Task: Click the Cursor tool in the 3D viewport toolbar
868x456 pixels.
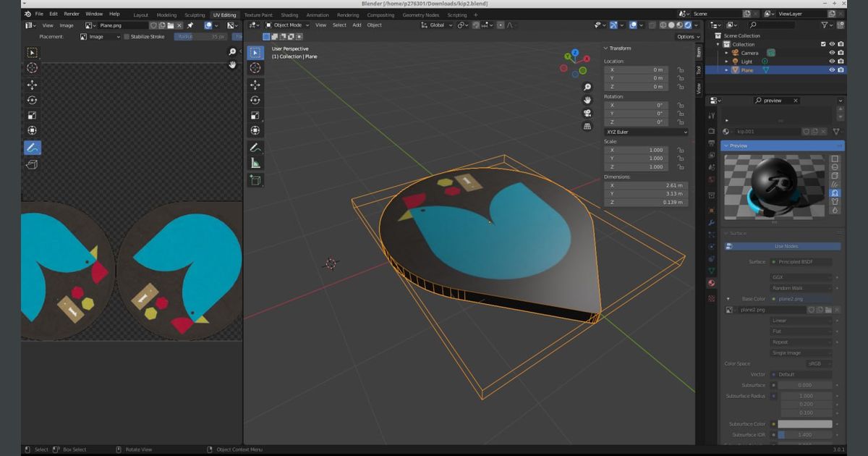Action: (x=255, y=68)
